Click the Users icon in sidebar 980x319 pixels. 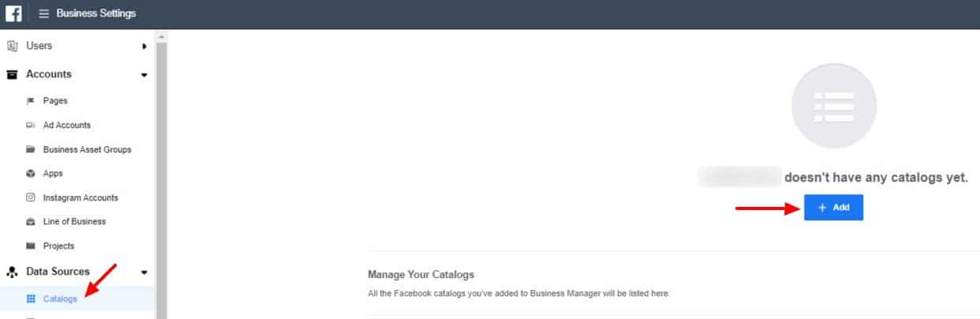pyautogui.click(x=12, y=47)
